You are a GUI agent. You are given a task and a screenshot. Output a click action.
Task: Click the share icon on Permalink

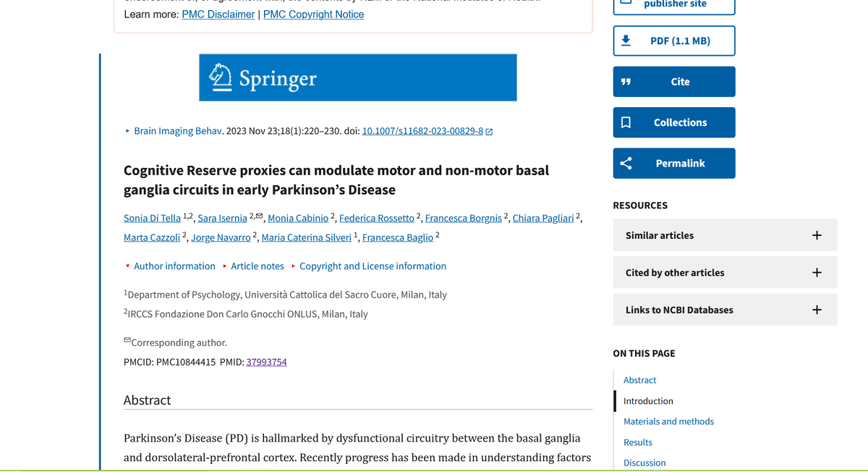tap(626, 163)
